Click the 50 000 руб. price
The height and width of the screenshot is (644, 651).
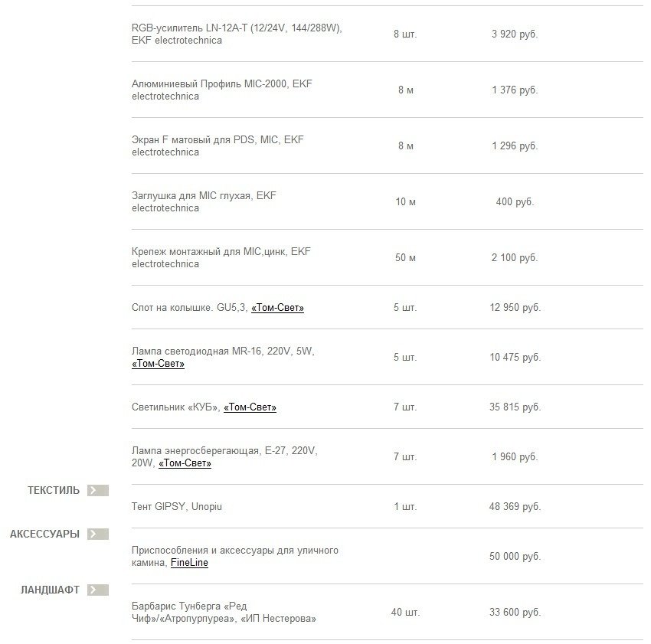coord(515,557)
